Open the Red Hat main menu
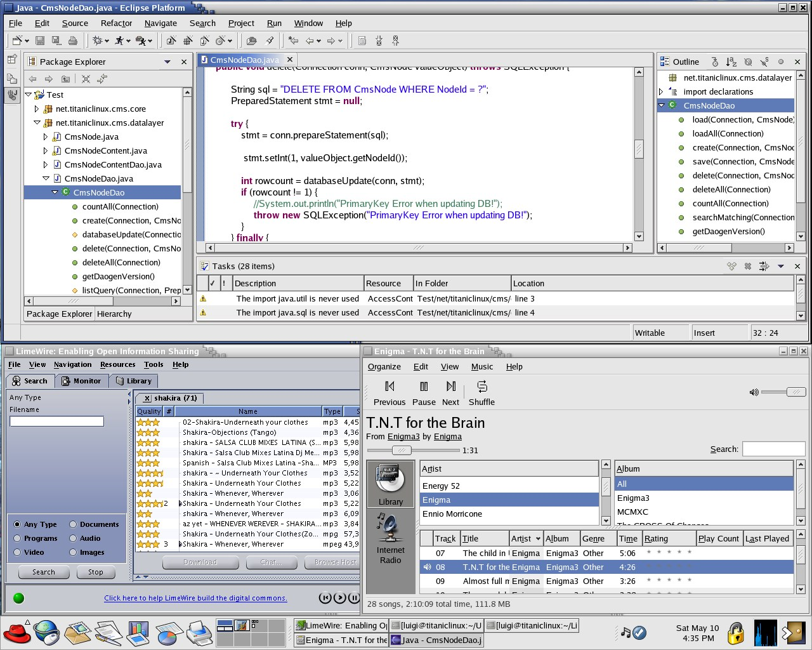 pyautogui.click(x=17, y=633)
